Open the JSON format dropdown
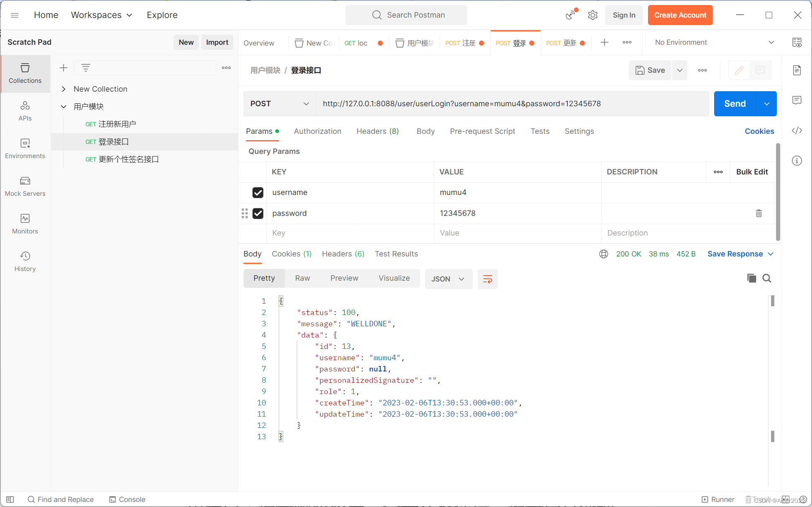812x507 pixels. [x=448, y=279]
